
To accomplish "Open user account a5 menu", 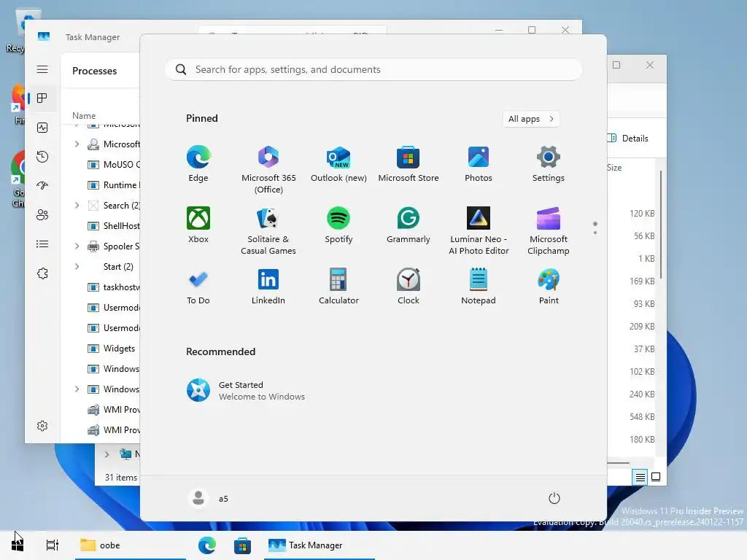I will tap(208, 498).
